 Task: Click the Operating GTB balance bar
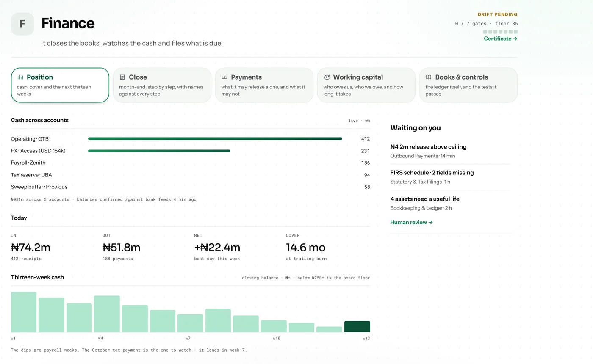coord(215,139)
